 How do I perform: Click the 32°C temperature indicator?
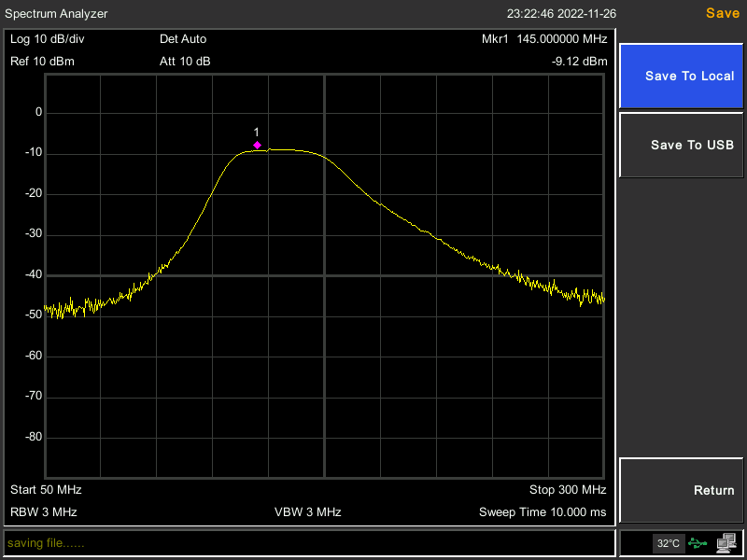click(669, 542)
